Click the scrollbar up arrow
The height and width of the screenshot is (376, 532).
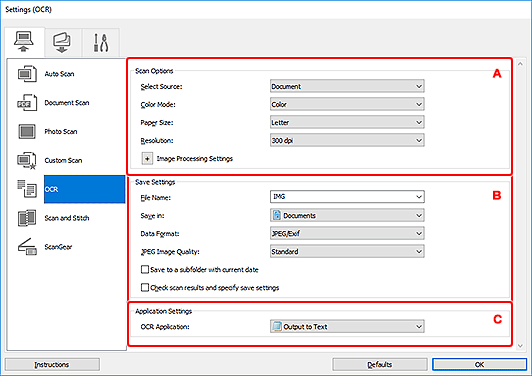(520, 63)
